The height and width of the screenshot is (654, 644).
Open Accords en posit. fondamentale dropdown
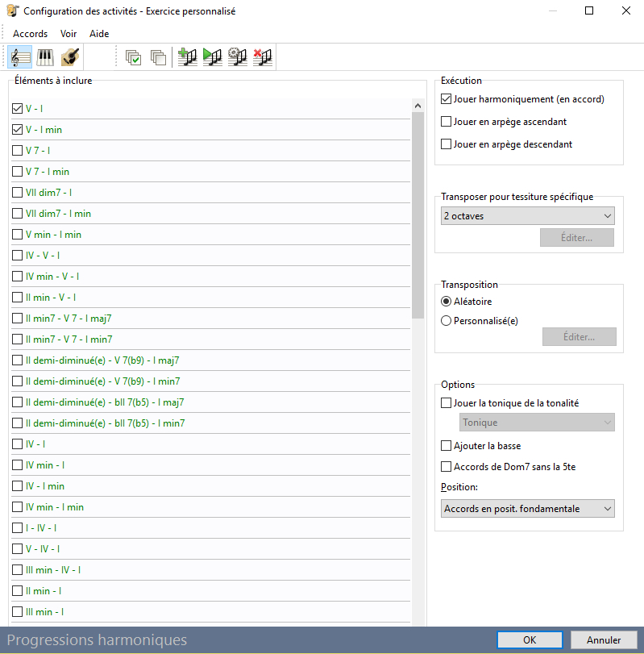click(x=528, y=509)
